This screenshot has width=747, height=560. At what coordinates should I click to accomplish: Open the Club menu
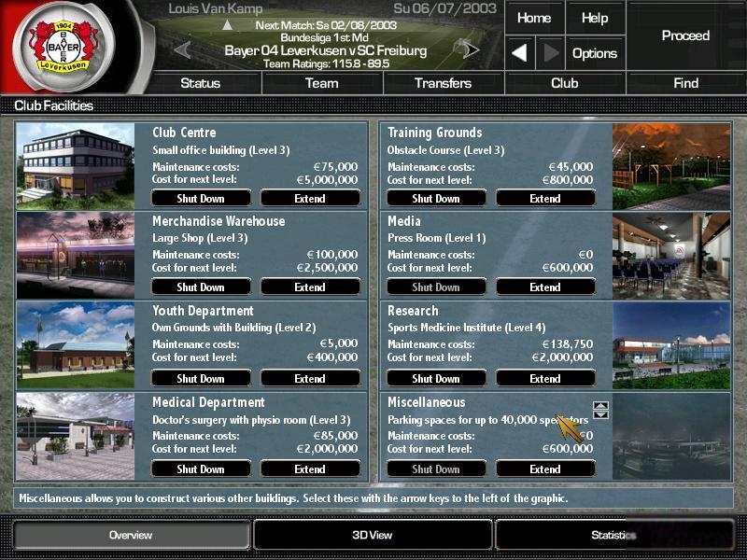click(565, 83)
